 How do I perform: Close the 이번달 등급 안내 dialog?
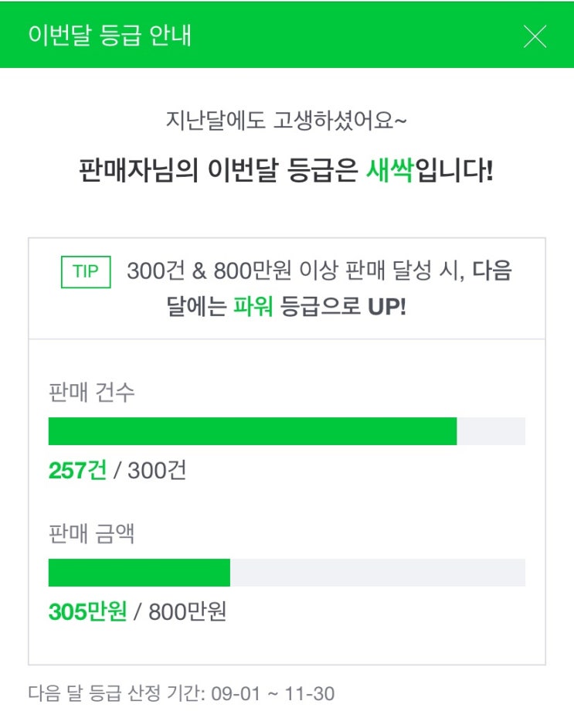[x=535, y=36]
